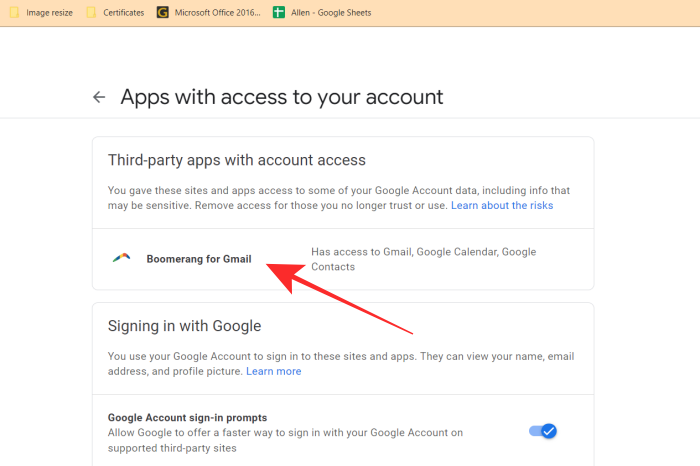Viewport: 700px width, 466px height.
Task: Open the Learn more link
Action: (x=274, y=371)
